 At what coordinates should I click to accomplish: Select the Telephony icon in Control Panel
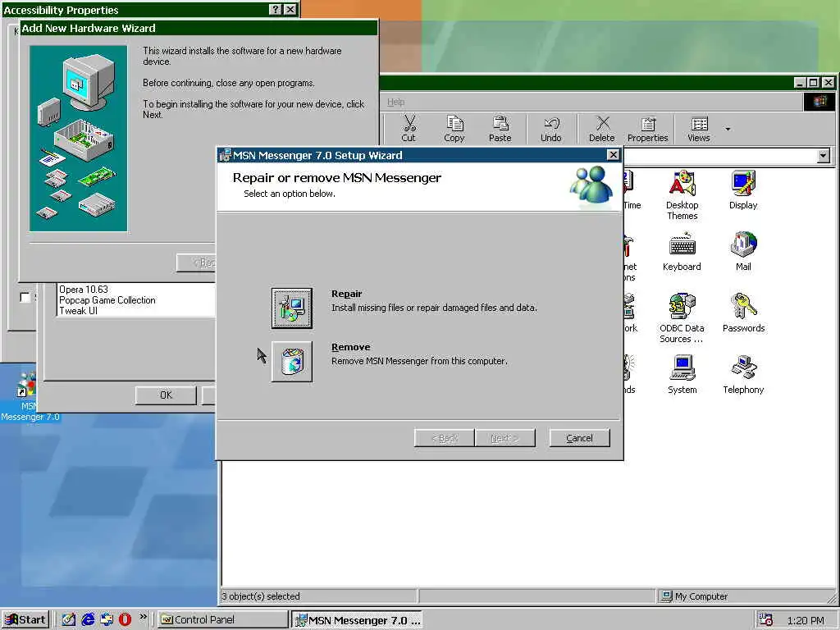click(743, 375)
